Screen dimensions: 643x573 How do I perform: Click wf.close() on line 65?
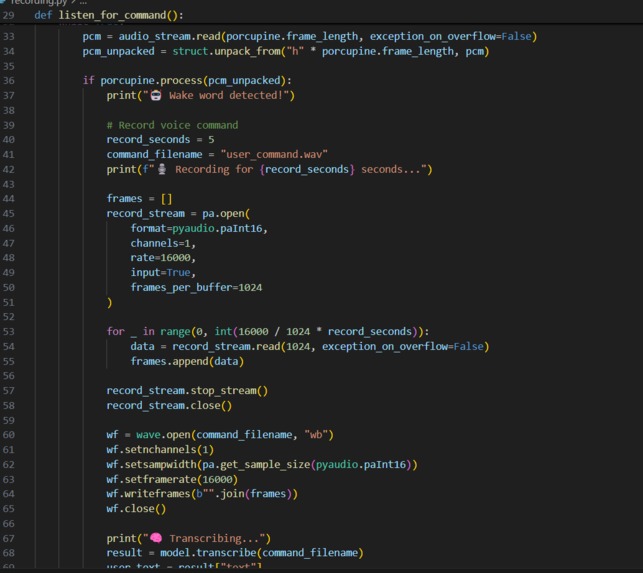[x=136, y=509]
